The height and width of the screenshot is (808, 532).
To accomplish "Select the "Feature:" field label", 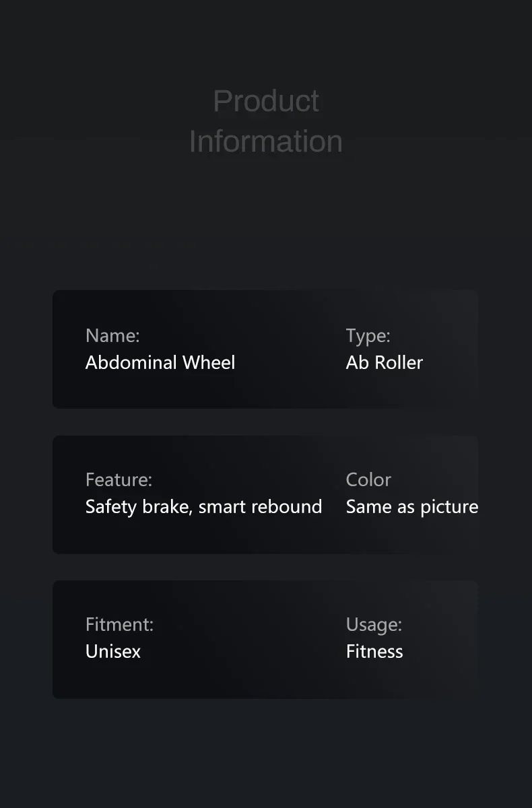I will tap(119, 479).
